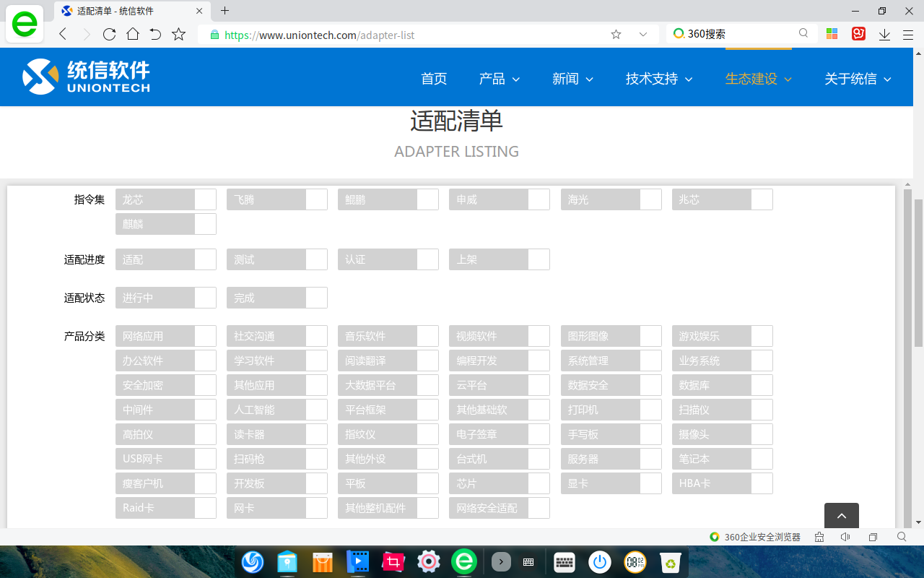Enable the 完成 adaptation status filter

click(x=276, y=298)
